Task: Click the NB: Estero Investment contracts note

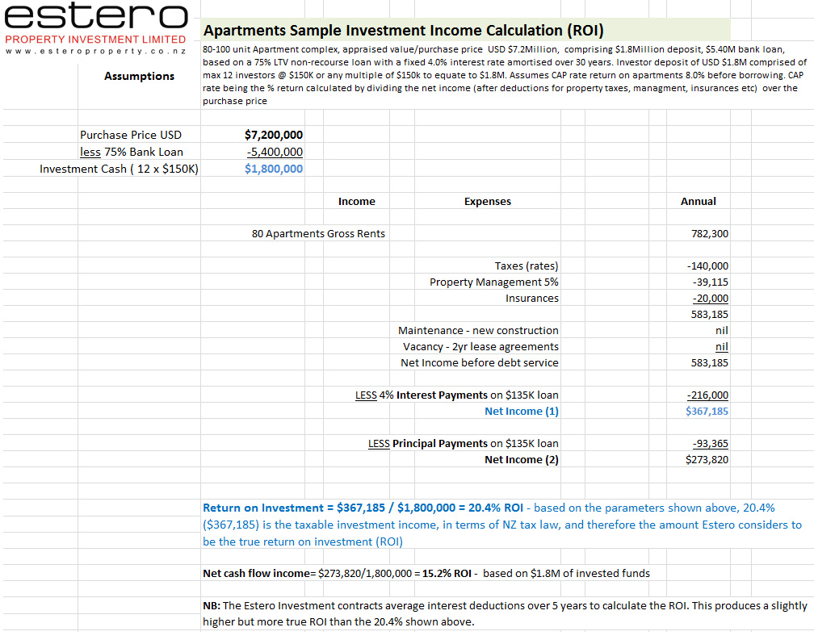Action: click(x=506, y=614)
